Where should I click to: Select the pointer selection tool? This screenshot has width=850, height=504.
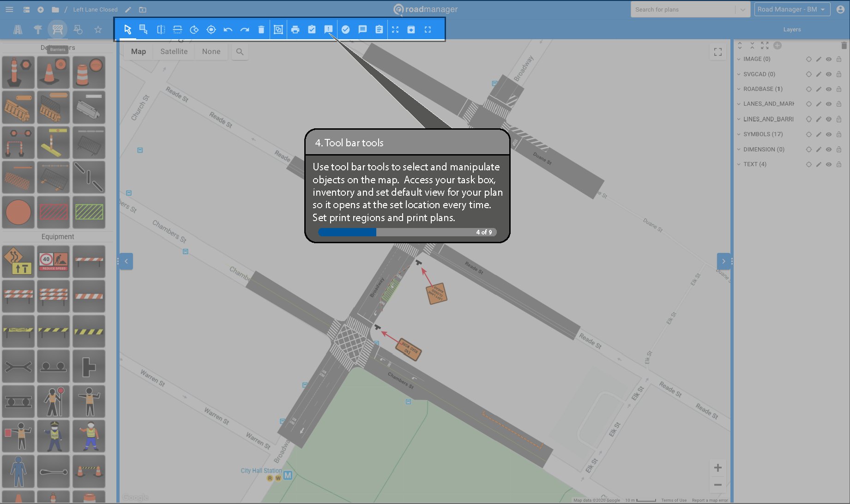pyautogui.click(x=127, y=30)
